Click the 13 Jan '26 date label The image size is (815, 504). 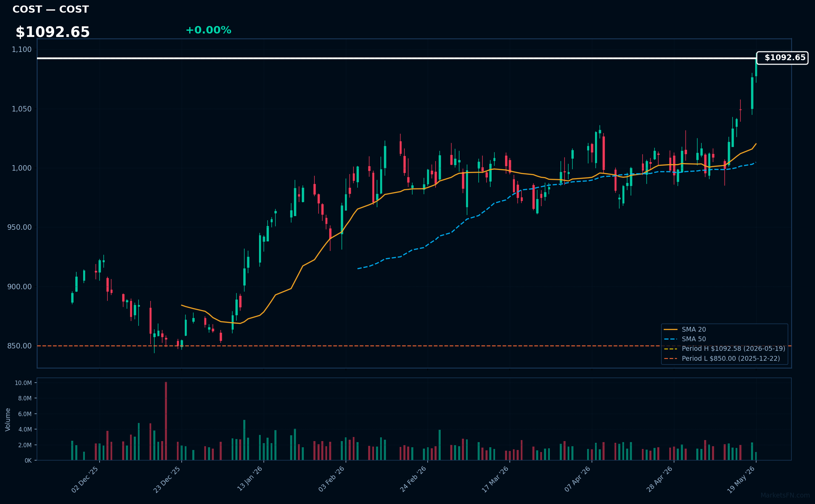point(250,479)
